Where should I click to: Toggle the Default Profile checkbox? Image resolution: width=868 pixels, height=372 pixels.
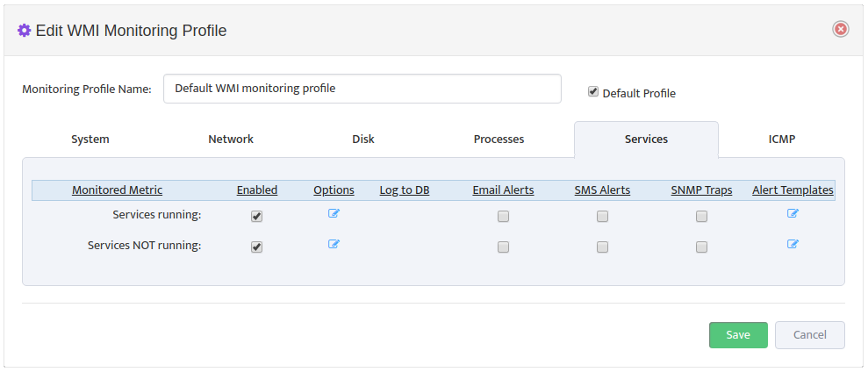point(593,92)
